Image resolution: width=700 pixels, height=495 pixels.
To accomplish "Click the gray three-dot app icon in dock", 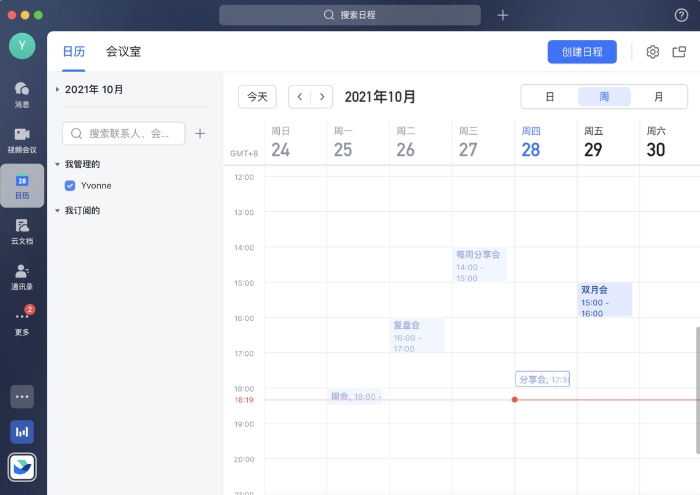I will pyautogui.click(x=22, y=396).
